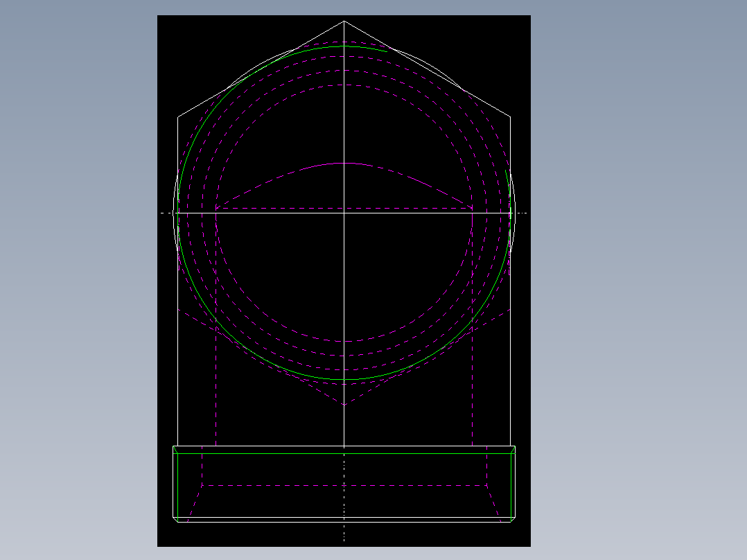Click the hexagon top apex vertex
The width and height of the screenshot is (747, 560).
tap(344, 21)
